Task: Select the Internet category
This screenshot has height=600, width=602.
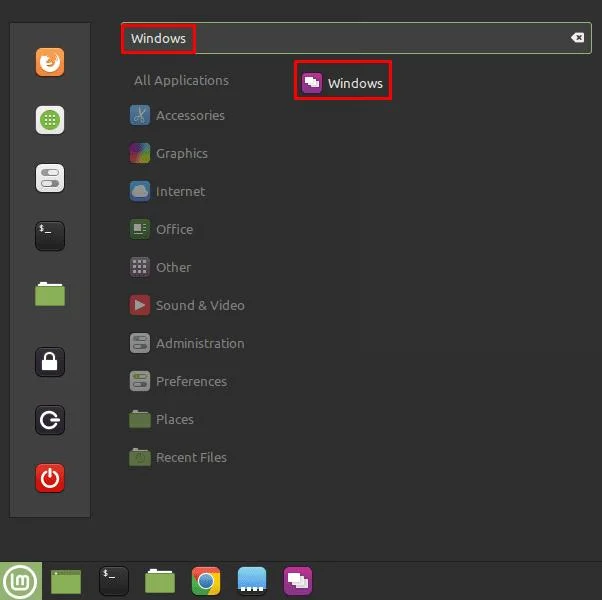Action: click(x=167, y=191)
